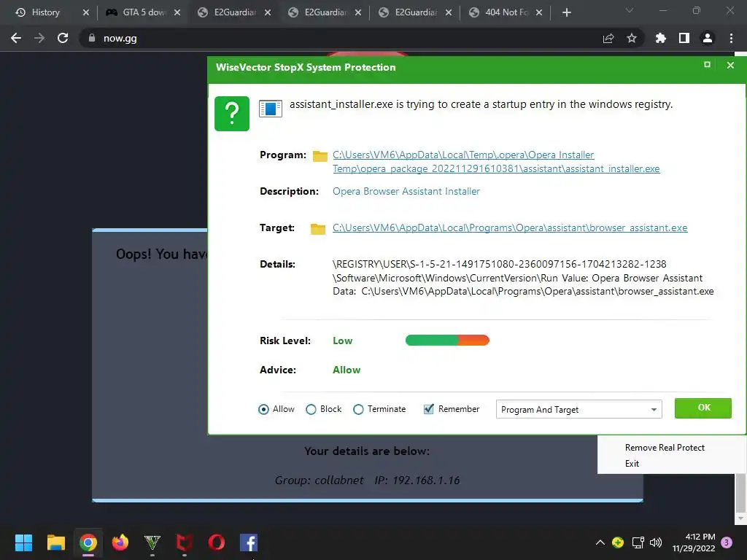
Task: Reload the now.gg page
Action: tap(63, 38)
